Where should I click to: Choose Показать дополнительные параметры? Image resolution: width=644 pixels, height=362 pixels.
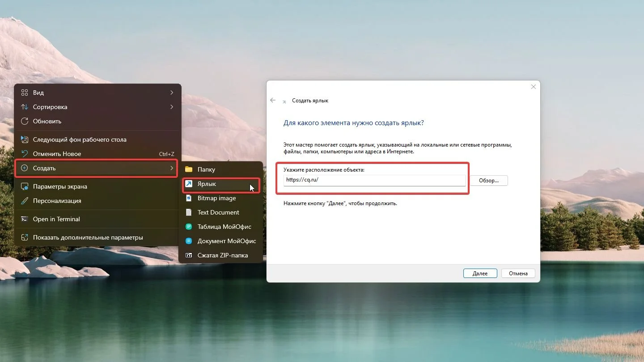click(97, 237)
